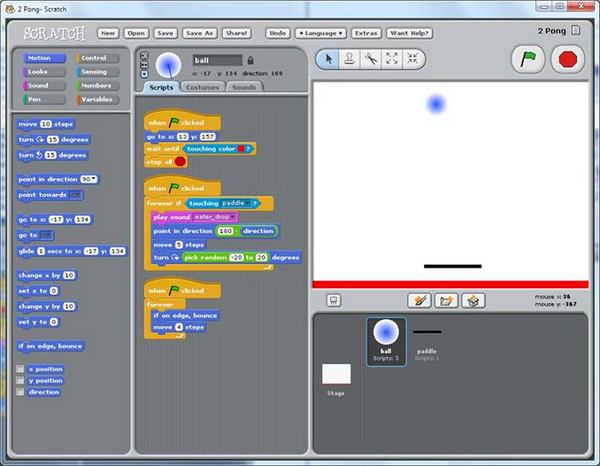
Task: Click the move 10 steps palette block
Action: click(46, 124)
